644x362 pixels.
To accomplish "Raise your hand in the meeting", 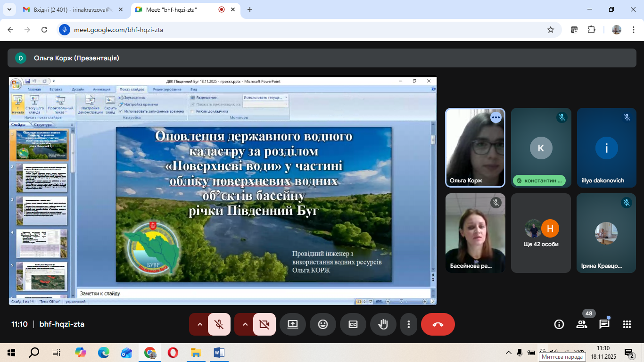I will click(x=383, y=324).
